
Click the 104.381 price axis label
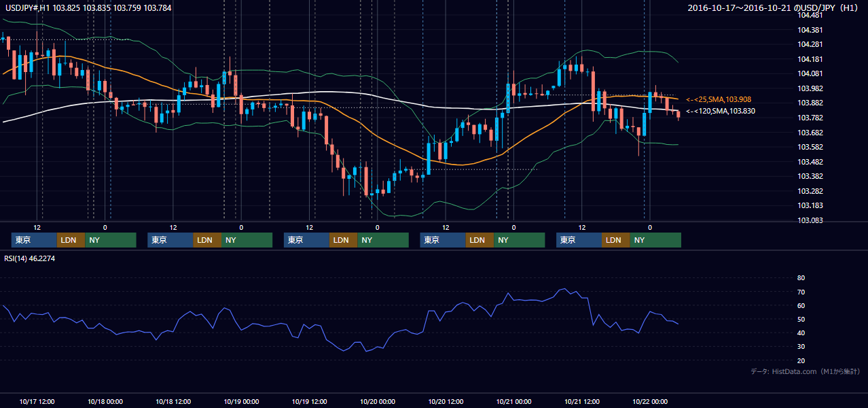point(810,30)
